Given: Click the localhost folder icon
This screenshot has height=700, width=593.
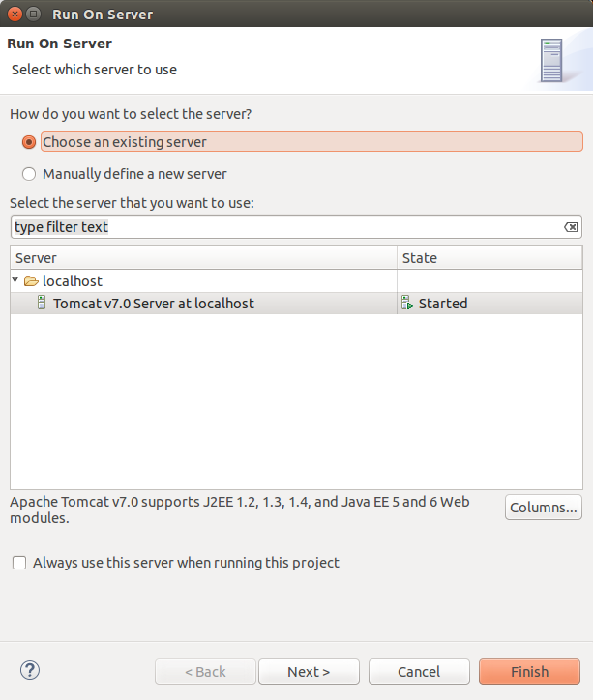Looking at the screenshot, I should coord(31,280).
